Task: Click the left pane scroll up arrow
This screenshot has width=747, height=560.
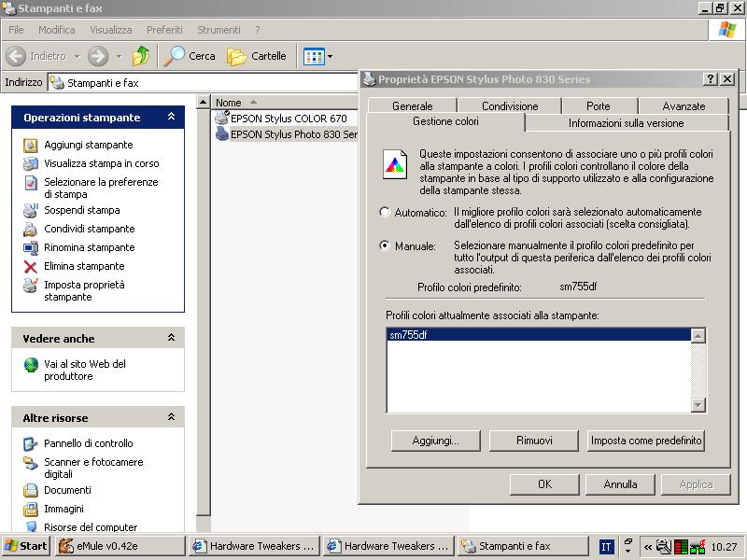Action: click(x=204, y=102)
